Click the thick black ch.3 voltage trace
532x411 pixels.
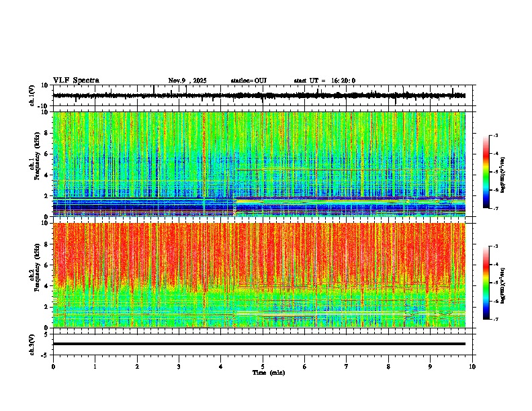point(259,344)
